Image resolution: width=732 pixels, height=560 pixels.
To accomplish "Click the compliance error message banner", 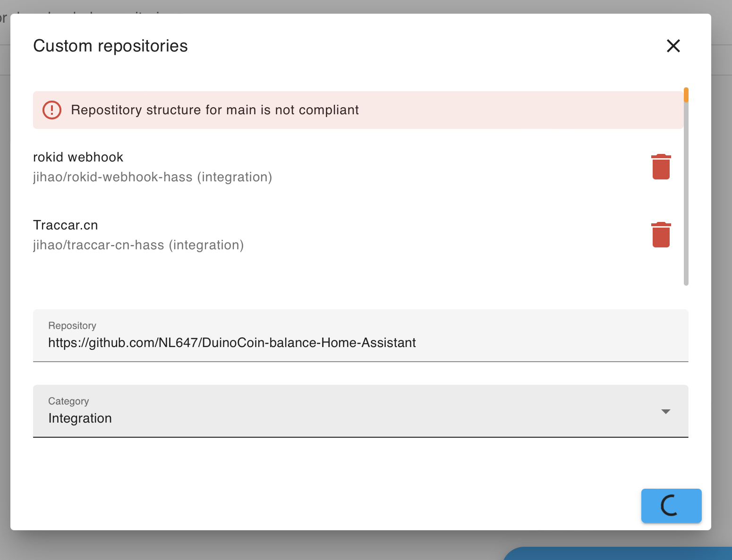I will click(x=215, y=110).
